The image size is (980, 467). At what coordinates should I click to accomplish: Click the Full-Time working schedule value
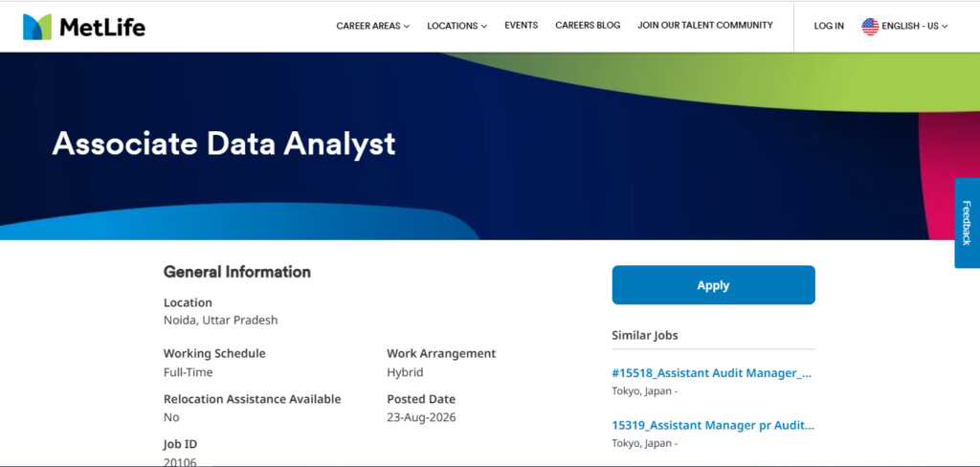tap(189, 372)
